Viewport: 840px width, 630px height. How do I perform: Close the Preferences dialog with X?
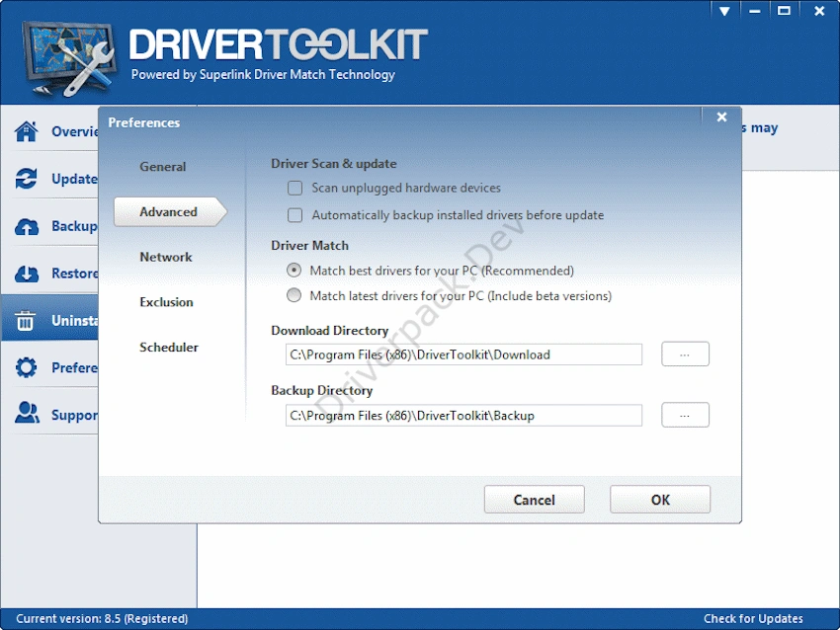[721, 117]
